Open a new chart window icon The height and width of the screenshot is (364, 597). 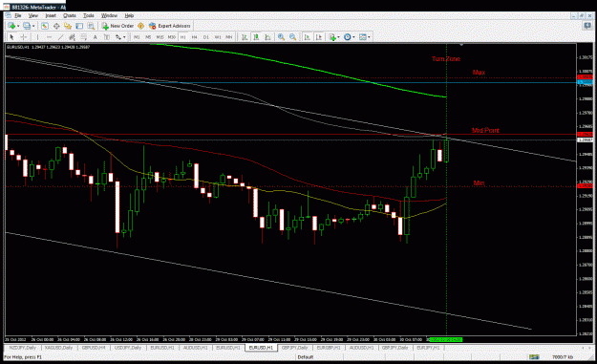(11, 26)
